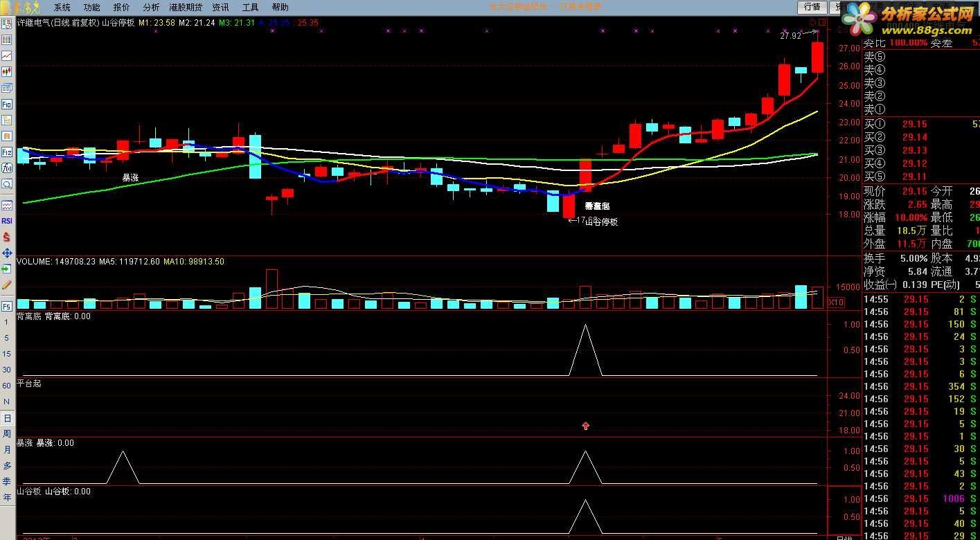Open the multi-window layout icon

click(7, 88)
